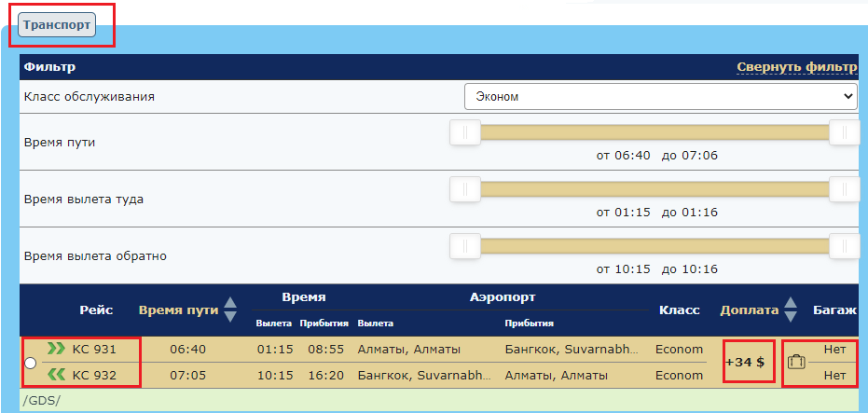
Task: Click the Доплата column header
Action: (748, 310)
